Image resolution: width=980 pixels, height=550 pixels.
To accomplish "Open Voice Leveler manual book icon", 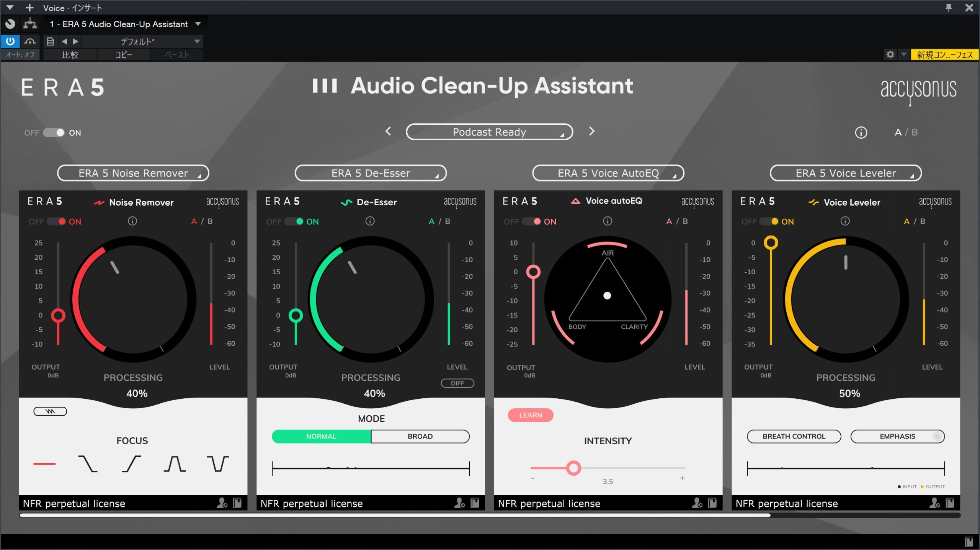I will (x=950, y=503).
